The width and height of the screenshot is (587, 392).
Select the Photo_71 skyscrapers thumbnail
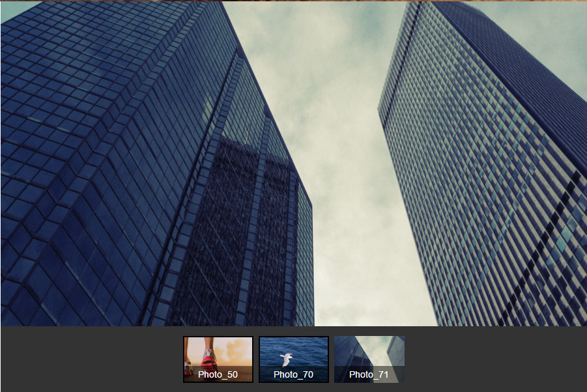[x=369, y=359]
